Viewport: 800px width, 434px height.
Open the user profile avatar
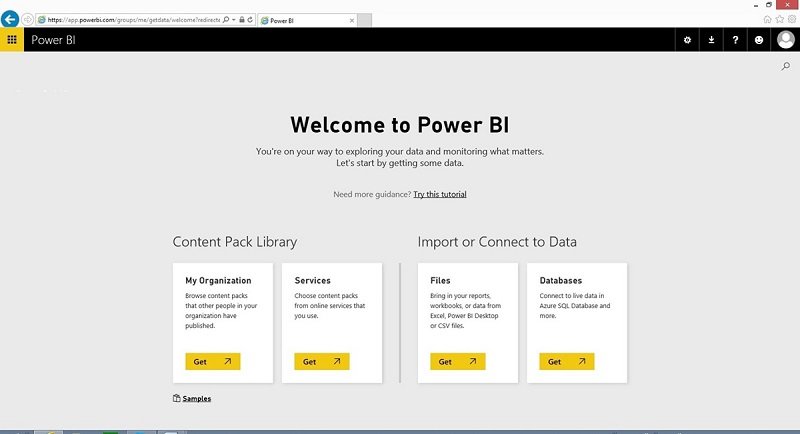(786, 40)
